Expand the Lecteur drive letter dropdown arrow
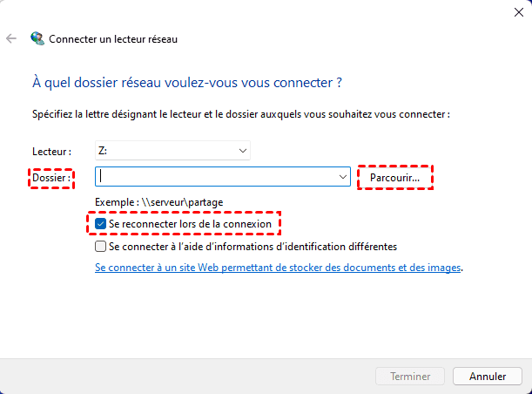532x394 pixels. (242, 151)
